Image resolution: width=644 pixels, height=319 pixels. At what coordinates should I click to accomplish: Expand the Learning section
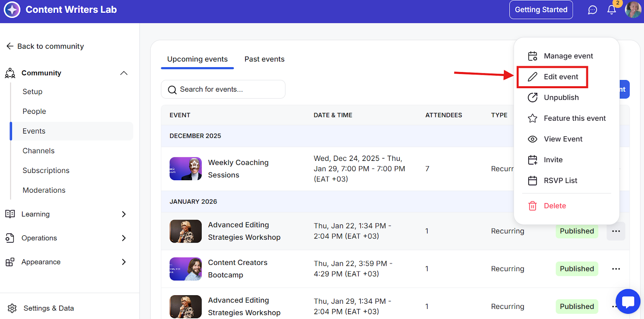(x=124, y=214)
